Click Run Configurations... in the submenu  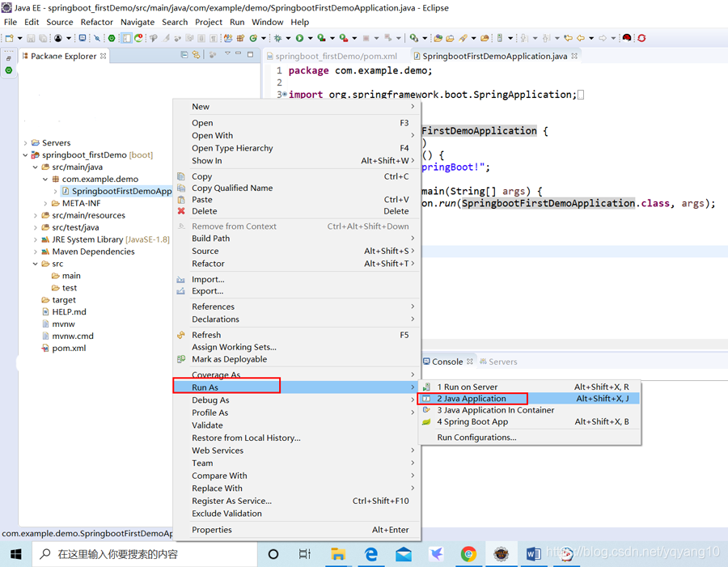tap(476, 438)
